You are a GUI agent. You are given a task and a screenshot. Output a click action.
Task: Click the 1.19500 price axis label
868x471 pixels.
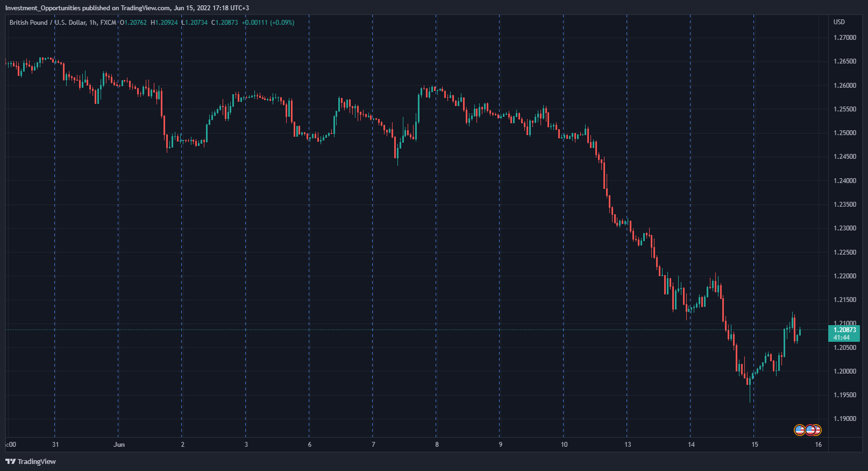pyautogui.click(x=845, y=395)
